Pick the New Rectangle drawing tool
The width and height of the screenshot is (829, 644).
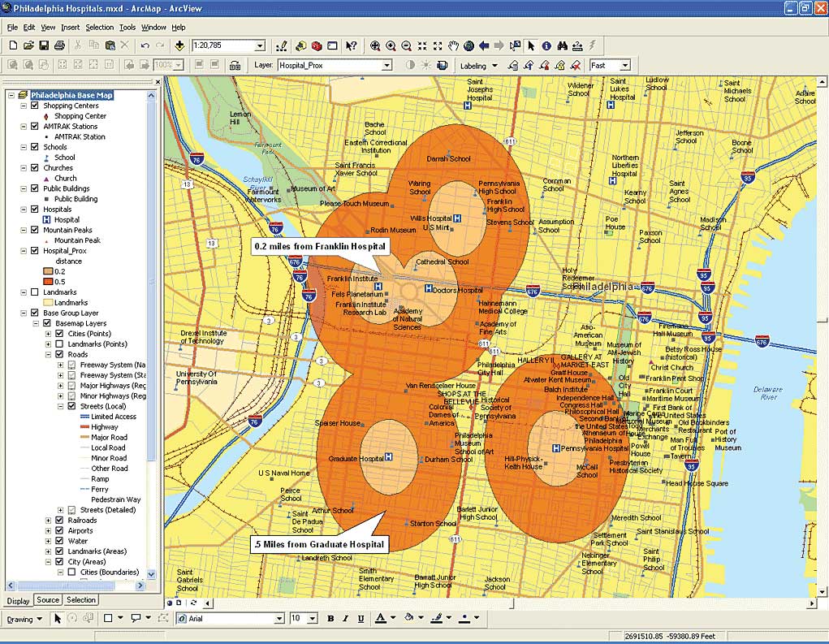pos(108,618)
